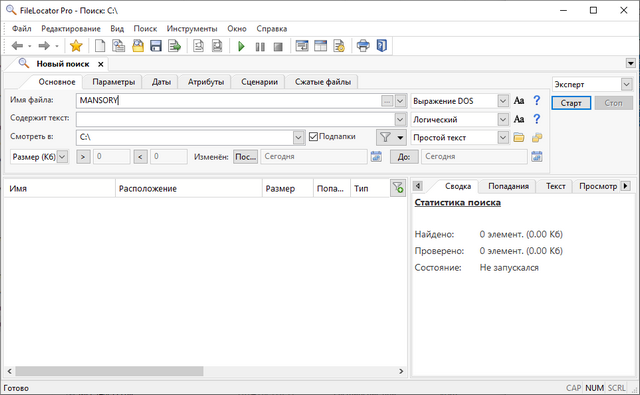This screenshot has width=640, height=395.
Task: Switch to the Попадания tab
Action: coord(509,186)
